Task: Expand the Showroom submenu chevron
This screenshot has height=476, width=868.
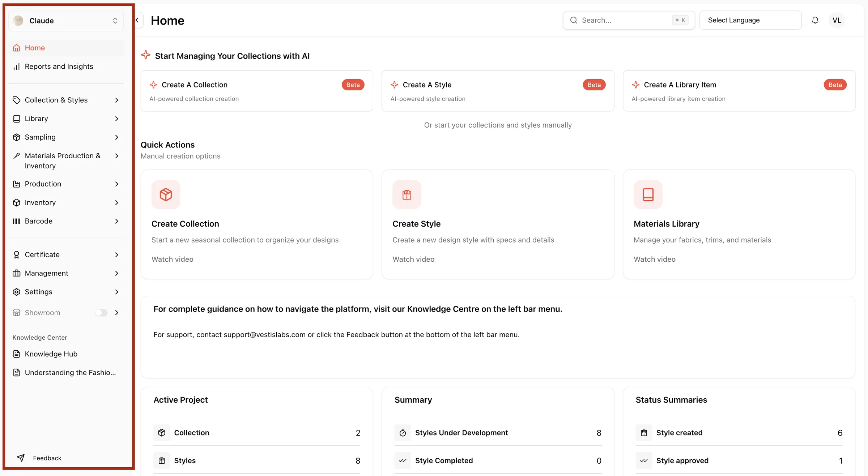Action: pos(116,313)
